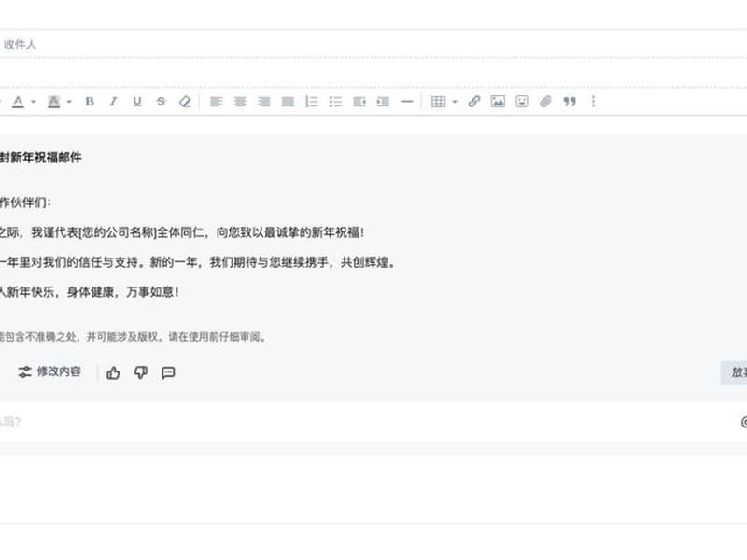Open the table options dropdown arrow

tap(455, 102)
